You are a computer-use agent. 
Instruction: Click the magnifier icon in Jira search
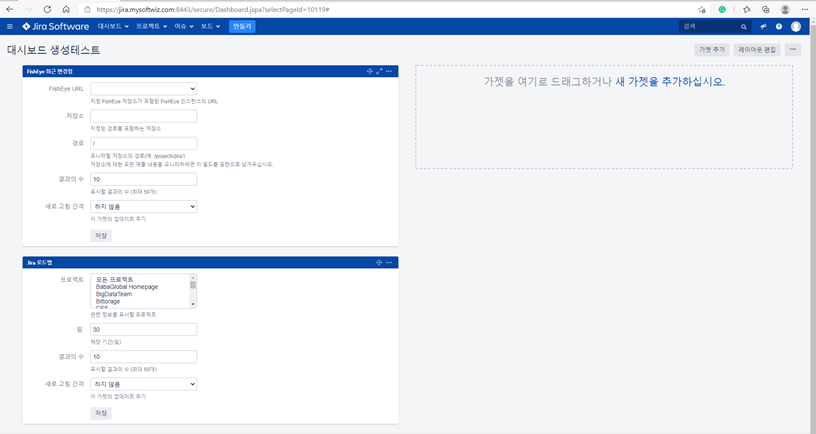(744, 27)
